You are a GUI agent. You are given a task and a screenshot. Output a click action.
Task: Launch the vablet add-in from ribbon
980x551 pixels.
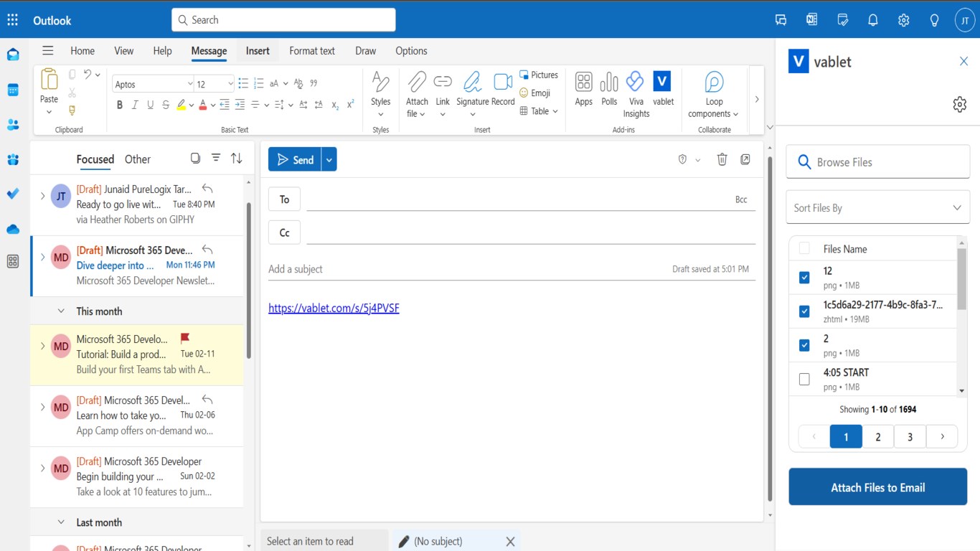(663, 90)
